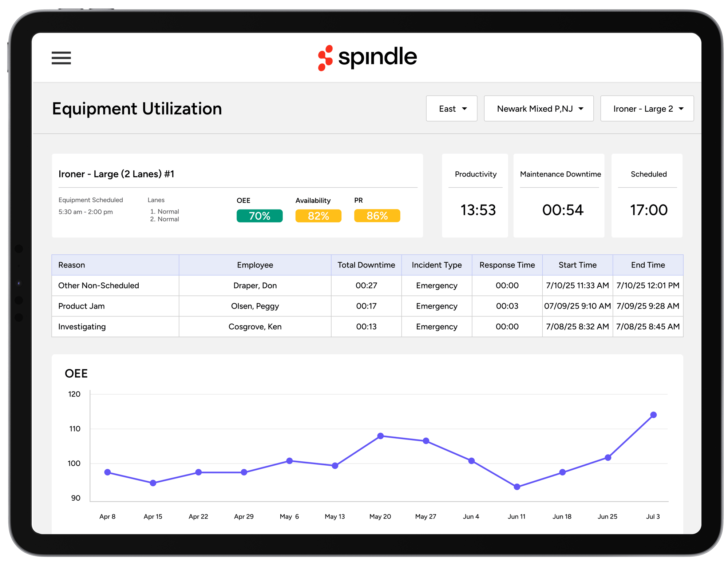
Task: Click the 82% Availability badge
Action: point(318,216)
